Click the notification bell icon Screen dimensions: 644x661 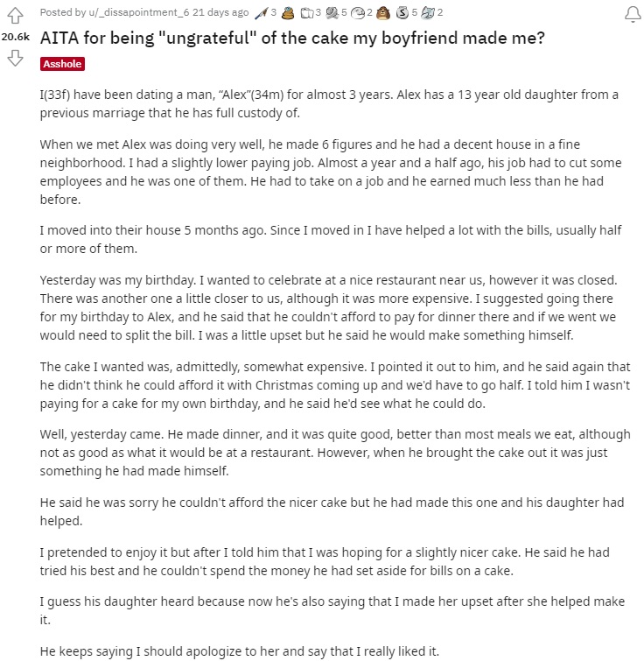click(631, 14)
